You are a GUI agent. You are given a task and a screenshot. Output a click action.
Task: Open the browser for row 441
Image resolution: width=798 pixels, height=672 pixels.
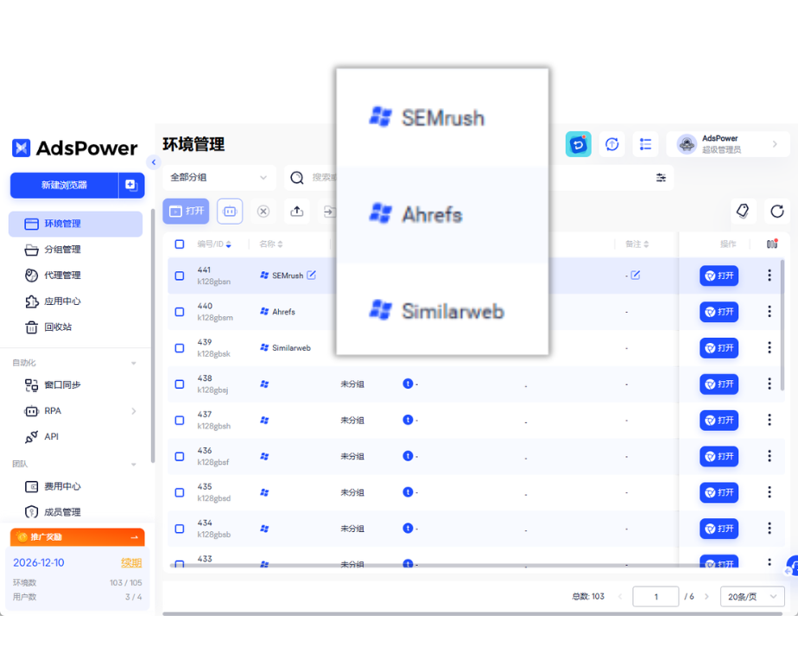719,276
